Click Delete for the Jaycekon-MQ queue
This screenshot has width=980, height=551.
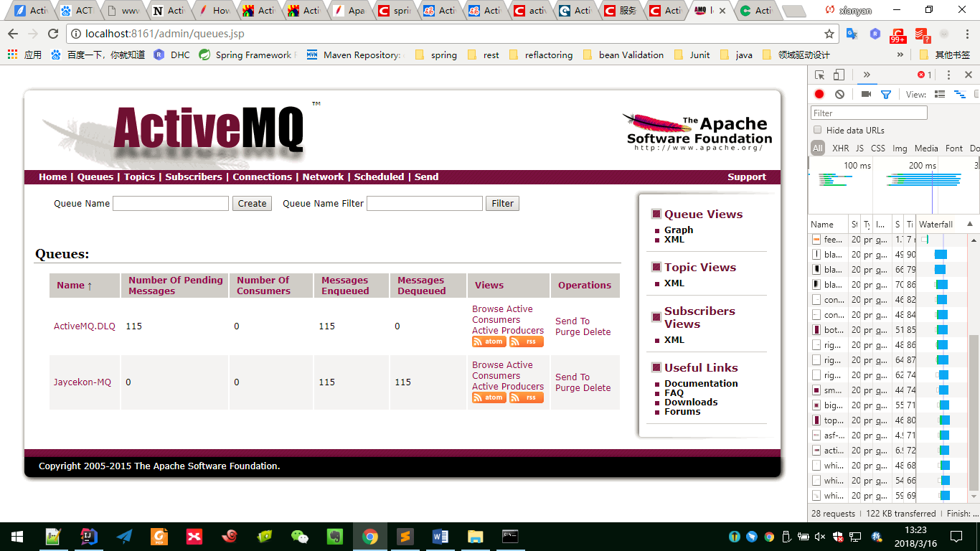pos(597,387)
